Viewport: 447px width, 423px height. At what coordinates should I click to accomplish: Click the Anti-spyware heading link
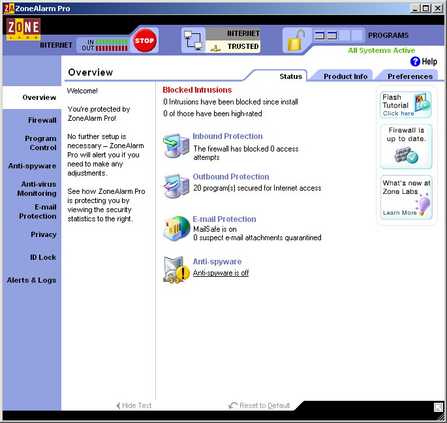pos(217,262)
